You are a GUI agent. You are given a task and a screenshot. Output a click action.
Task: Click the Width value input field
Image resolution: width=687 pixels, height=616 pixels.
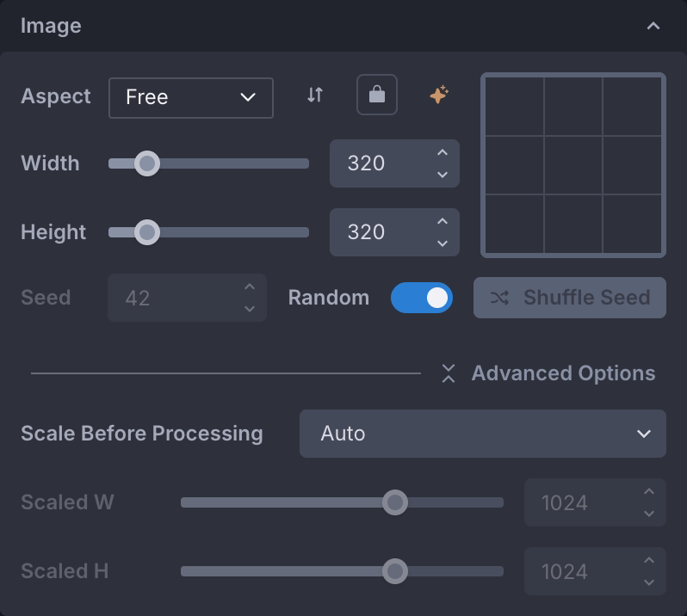point(379,163)
